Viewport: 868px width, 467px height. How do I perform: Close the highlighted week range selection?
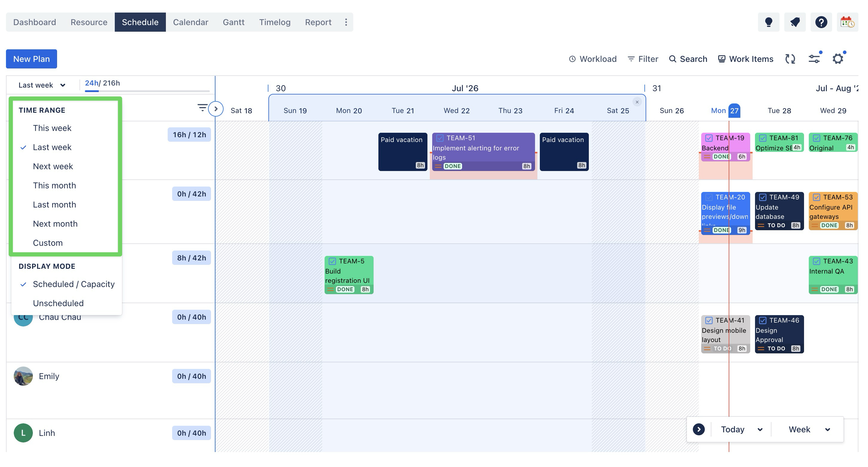click(x=637, y=102)
